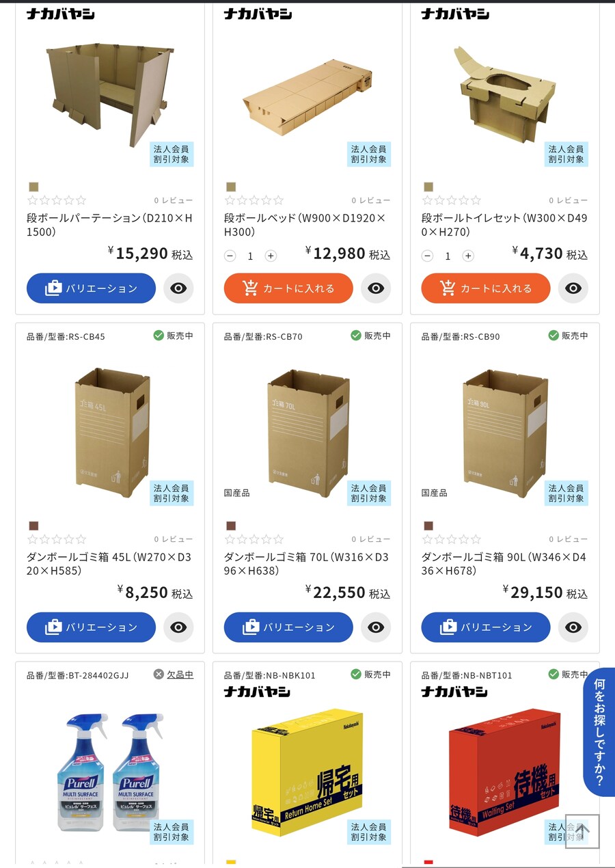615x868 pixels.
Task: Click the 帰宅用セット product image
Action: pos(307,772)
